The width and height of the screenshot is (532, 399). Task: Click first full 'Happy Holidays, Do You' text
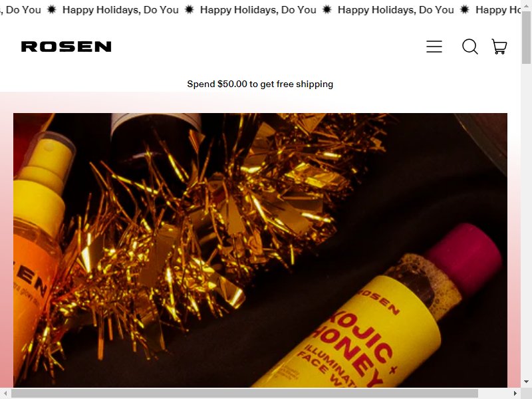click(x=120, y=10)
